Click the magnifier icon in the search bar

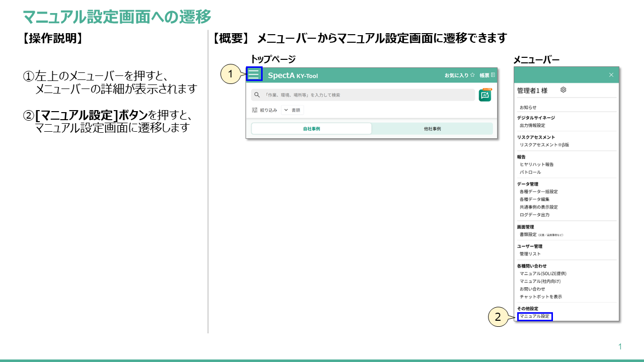tap(258, 94)
